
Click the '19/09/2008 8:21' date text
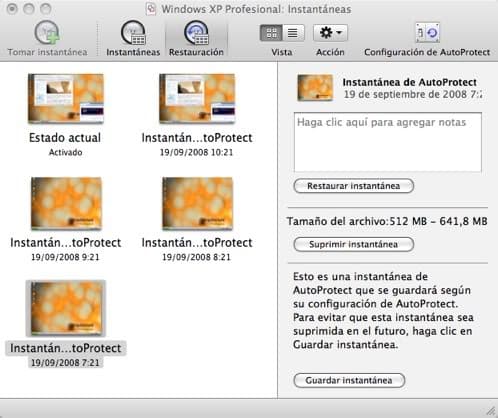196,257
